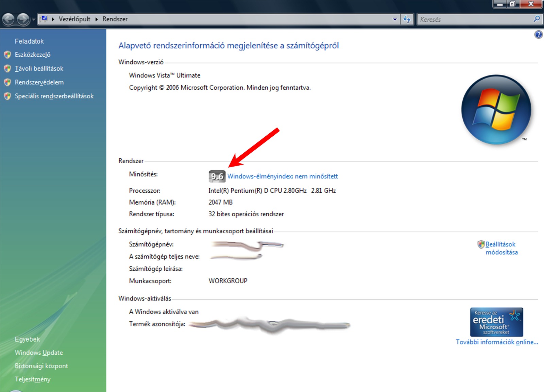The height and width of the screenshot is (392, 544).
Task: Click the computer icon in the address bar
Action: click(x=44, y=19)
